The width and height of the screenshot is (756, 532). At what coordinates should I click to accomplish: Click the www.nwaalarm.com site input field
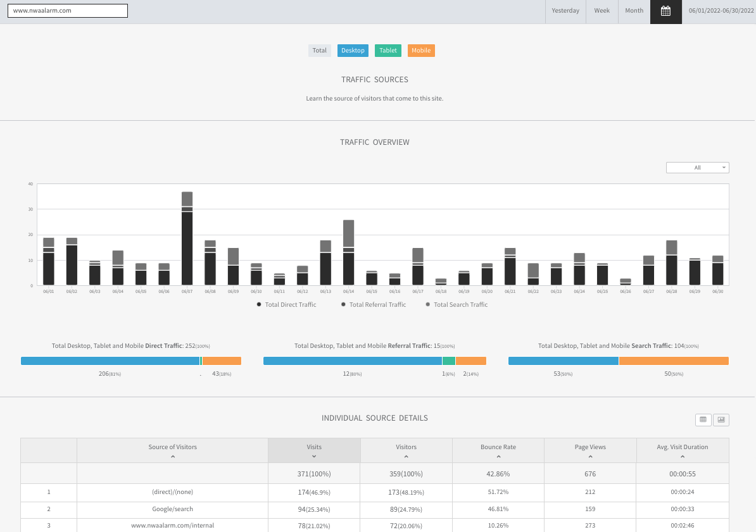pos(67,11)
